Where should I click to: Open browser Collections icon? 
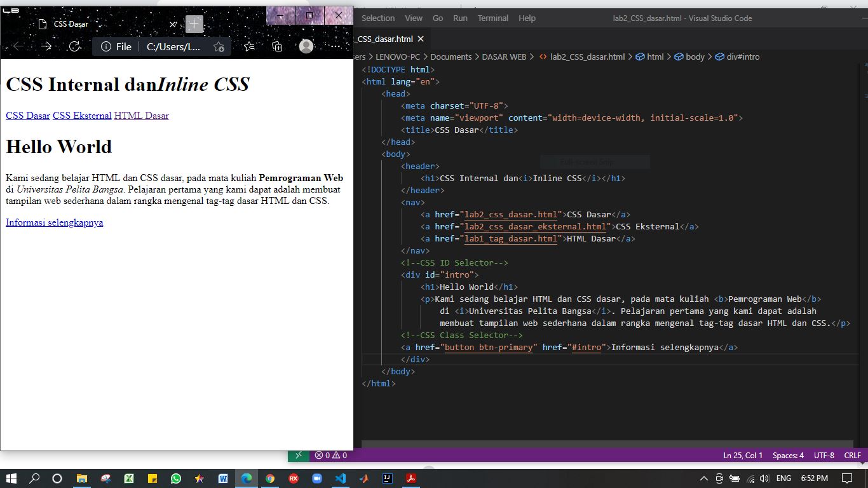point(277,46)
